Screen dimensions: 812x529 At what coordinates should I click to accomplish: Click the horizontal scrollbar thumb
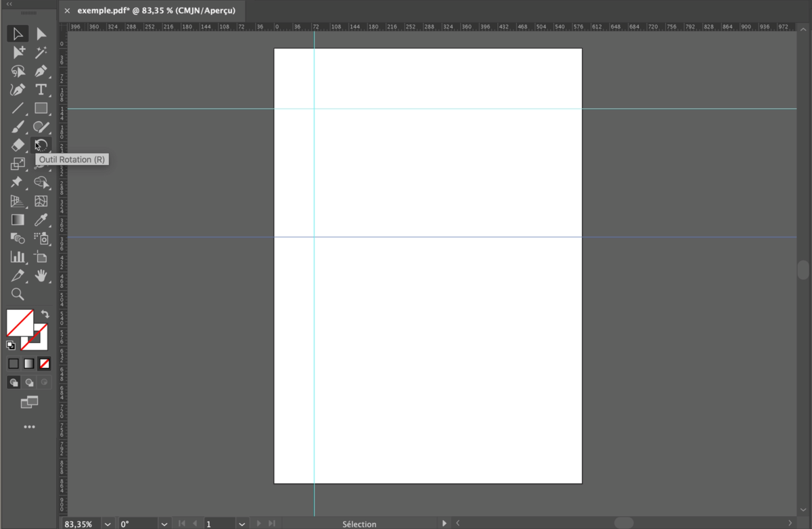pyautogui.click(x=624, y=523)
